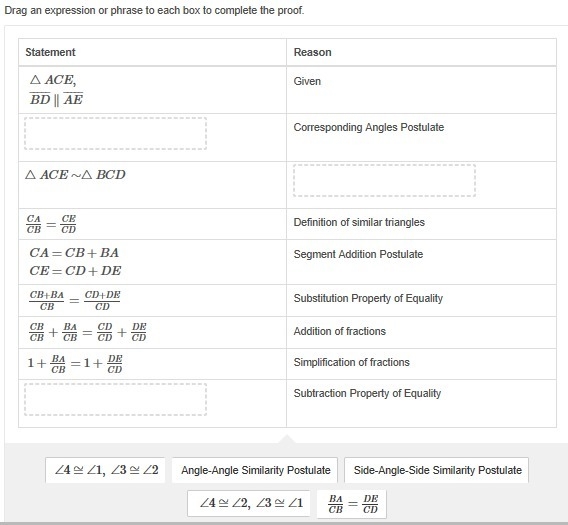Click empty box beside Corresponding Angles Postulate

click(116, 133)
